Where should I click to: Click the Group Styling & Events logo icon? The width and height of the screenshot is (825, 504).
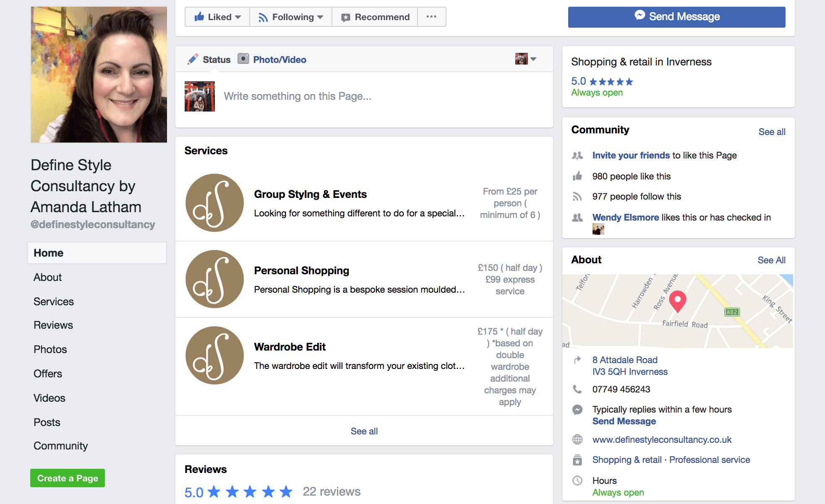click(x=214, y=203)
